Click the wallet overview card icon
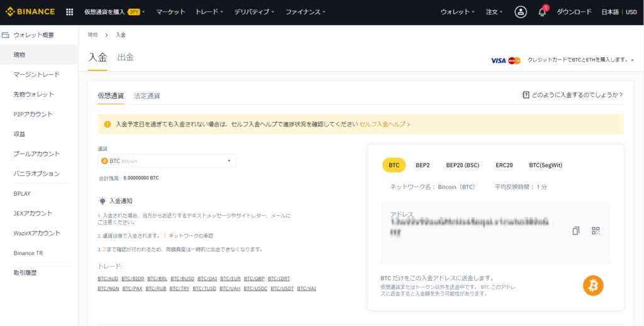Image resolution: width=644 pixels, height=326 pixels. 5,35
